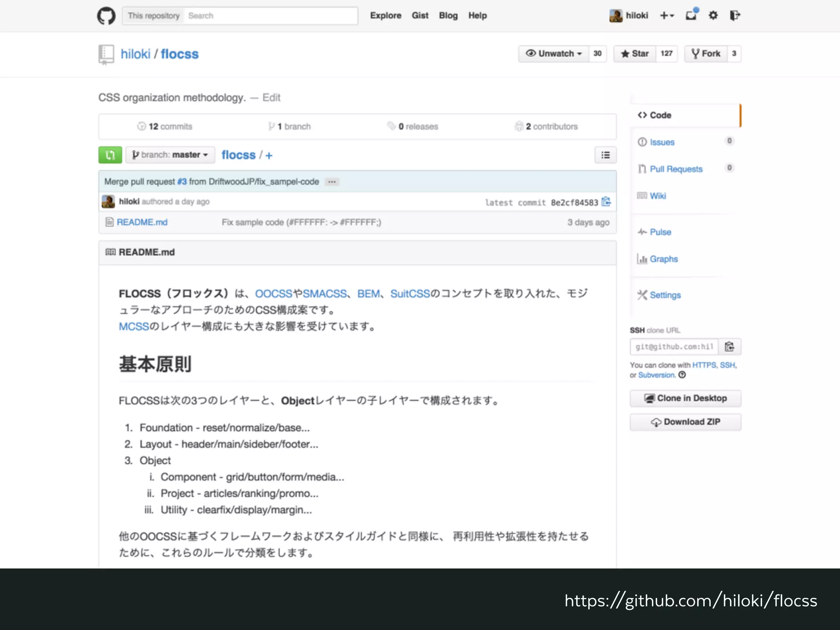Screen dimensions: 840x630
Task: Open hiloki commit author link
Action: tap(129, 201)
